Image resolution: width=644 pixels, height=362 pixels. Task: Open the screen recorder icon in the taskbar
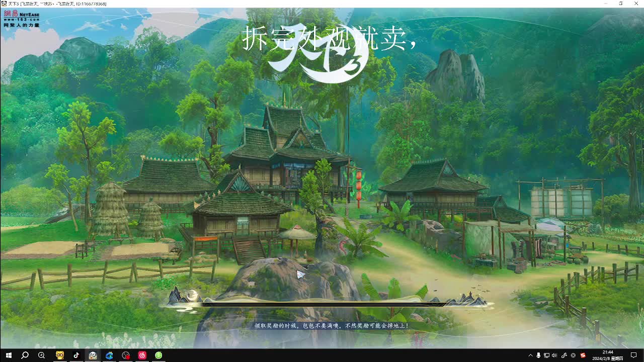[x=126, y=355]
